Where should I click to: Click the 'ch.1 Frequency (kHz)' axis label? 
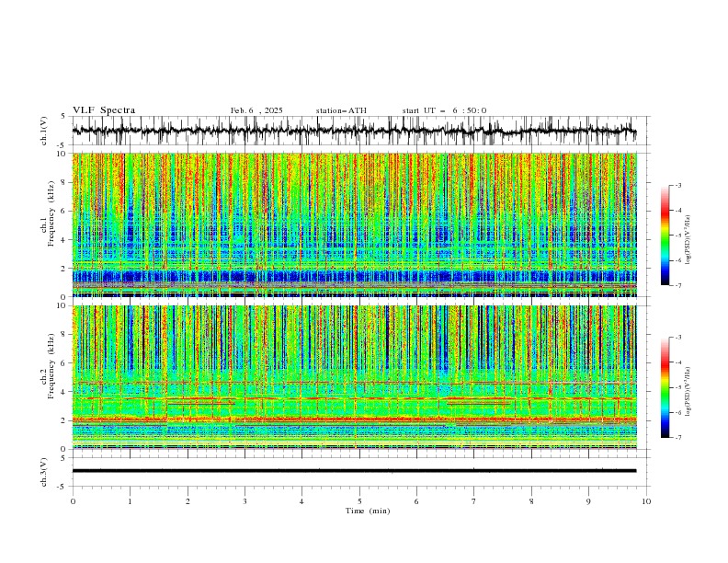48,224
